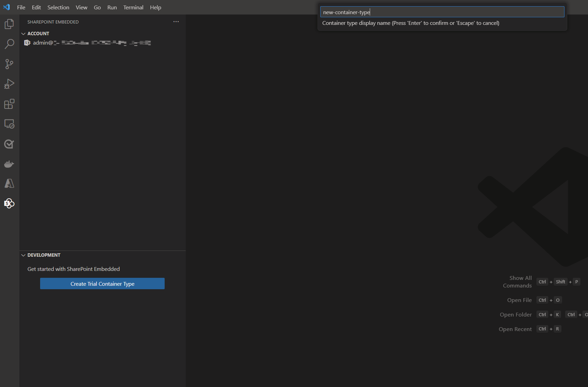Image resolution: width=588 pixels, height=387 pixels.
Task: Open the Docker extension view
Action: 9,164
